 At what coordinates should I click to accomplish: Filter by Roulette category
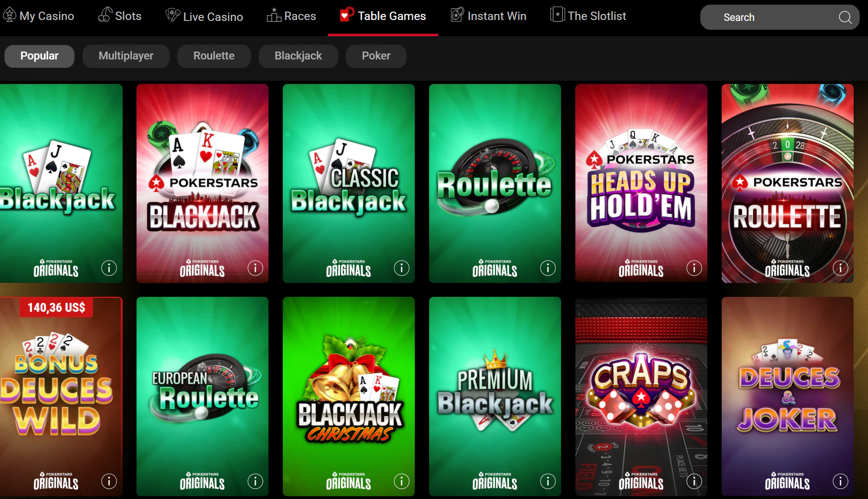pyautogui.click(x=214, y=56)
